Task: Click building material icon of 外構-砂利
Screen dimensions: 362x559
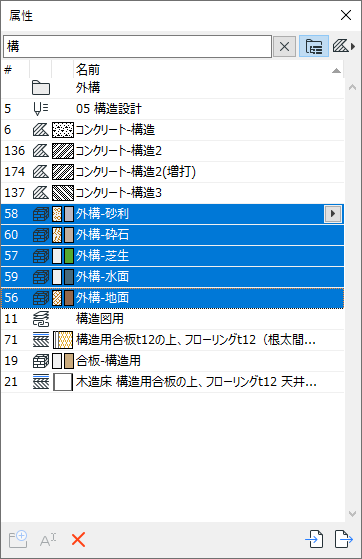Action: pyautogui.click(x=41, y=214)
